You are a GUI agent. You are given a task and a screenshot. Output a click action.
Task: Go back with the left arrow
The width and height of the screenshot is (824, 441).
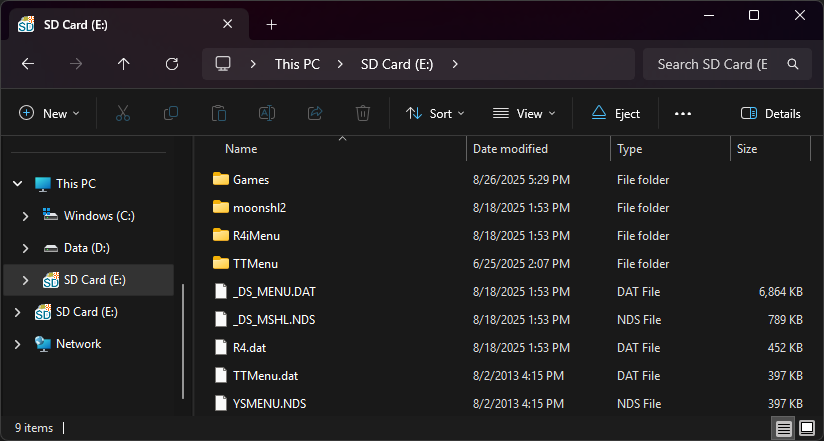28,64
